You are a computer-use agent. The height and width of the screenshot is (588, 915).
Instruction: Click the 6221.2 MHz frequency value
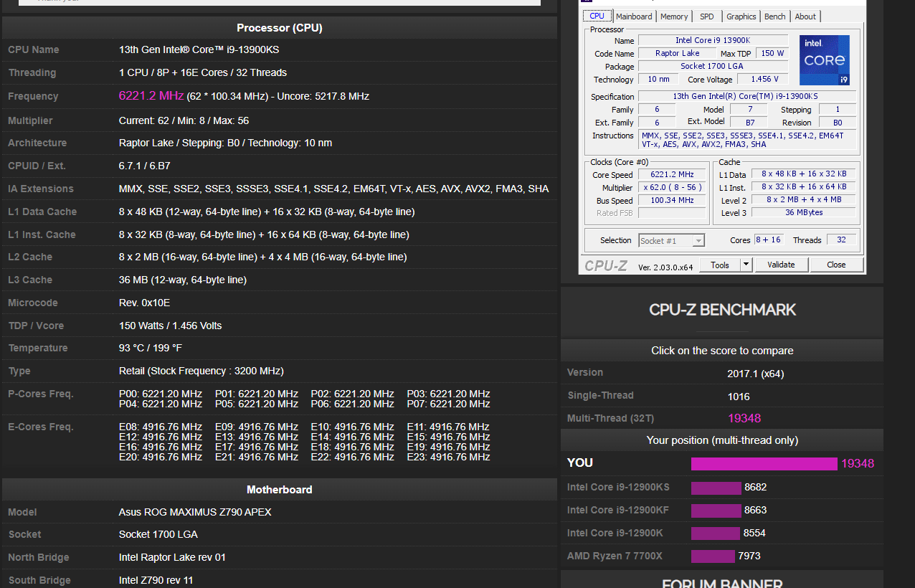coord(151,95)
